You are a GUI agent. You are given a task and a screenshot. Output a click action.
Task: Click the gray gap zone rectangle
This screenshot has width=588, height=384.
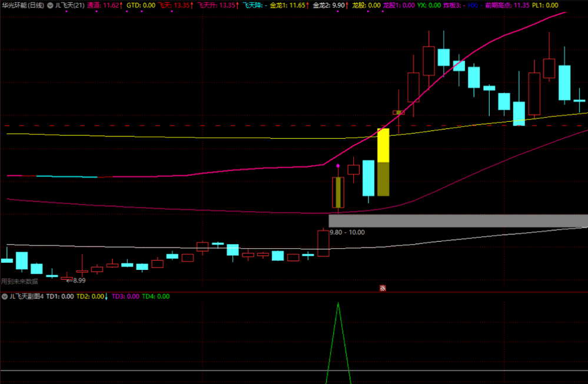(x=459, y=221)
